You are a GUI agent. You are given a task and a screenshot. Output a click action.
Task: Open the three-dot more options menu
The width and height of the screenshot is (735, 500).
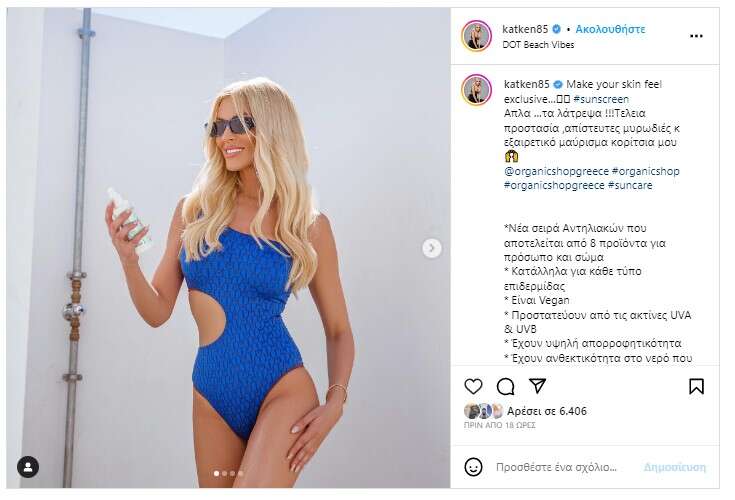[696, 36]
